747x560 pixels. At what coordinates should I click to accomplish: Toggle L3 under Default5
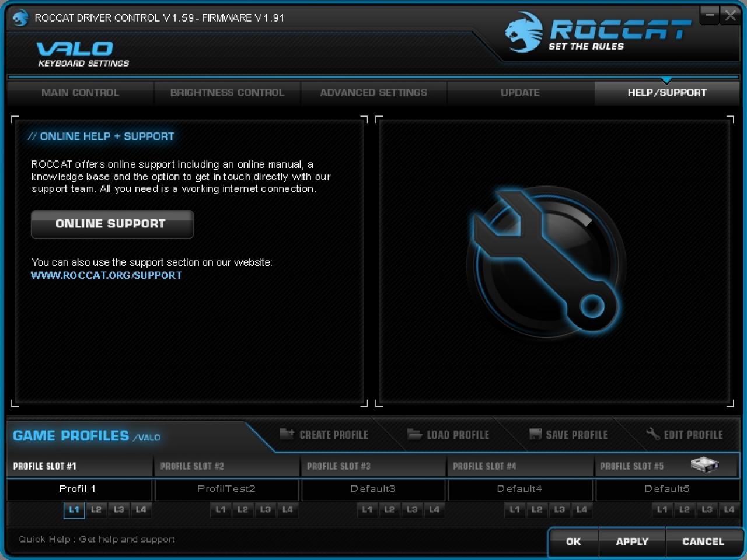[707, 510]
